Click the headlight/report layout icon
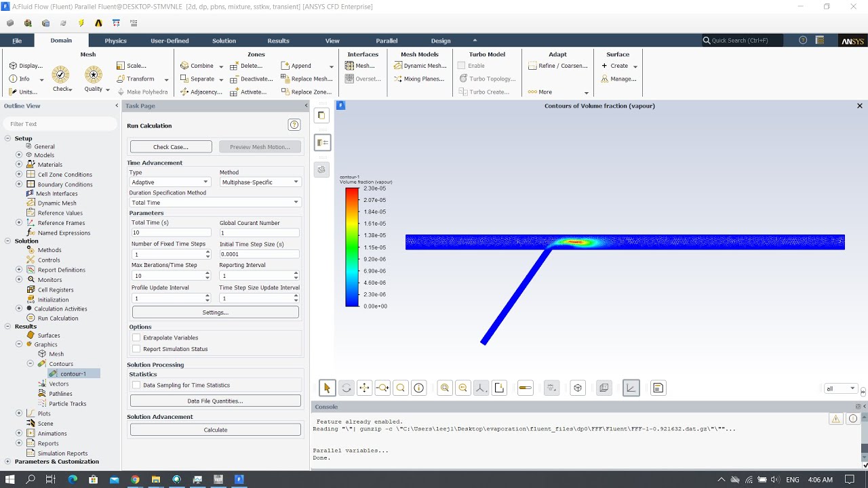 pos(657,388)
